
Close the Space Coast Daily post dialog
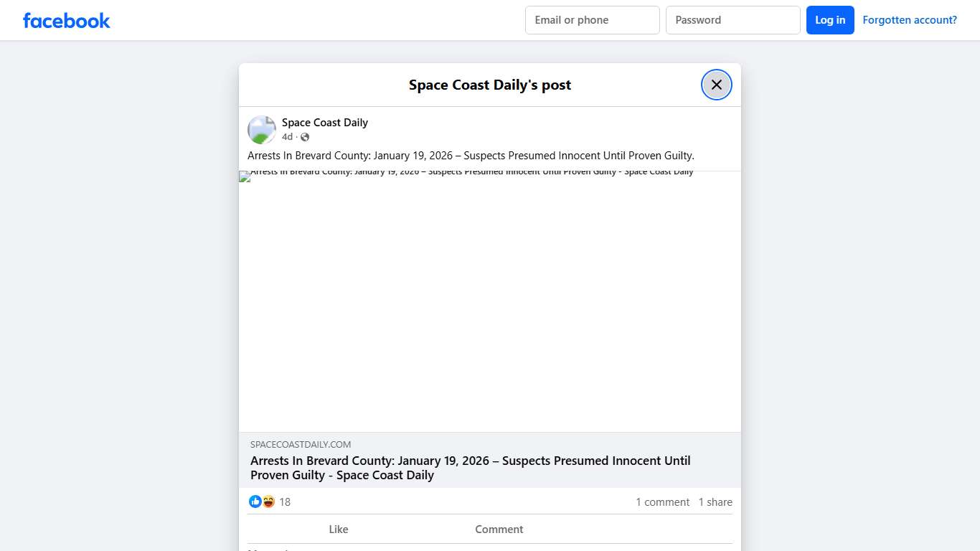[716, 85]
